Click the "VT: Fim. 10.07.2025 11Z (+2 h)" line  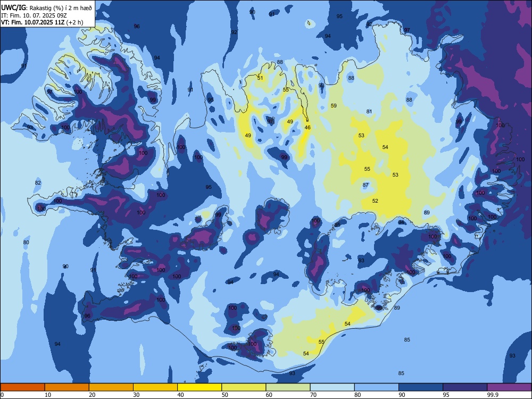[42, 22]
